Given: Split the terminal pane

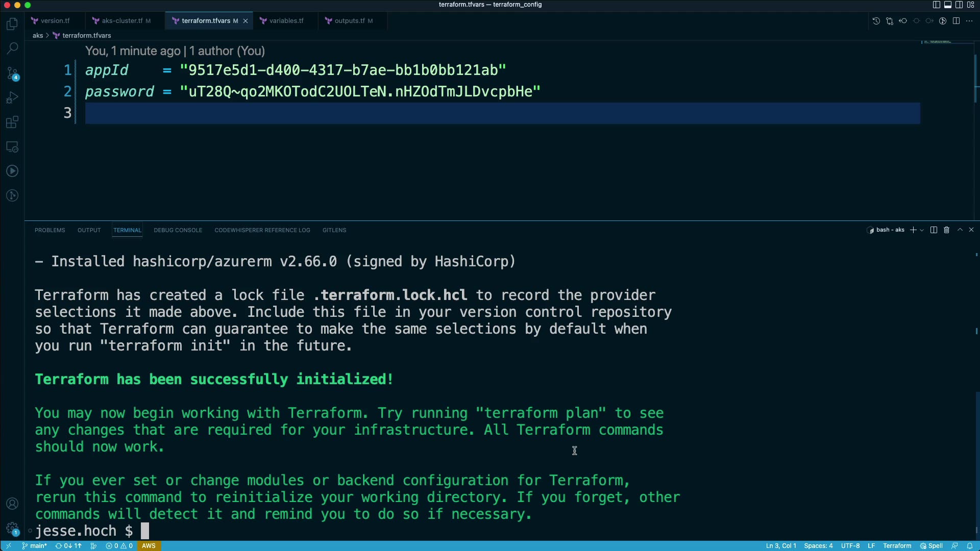Looking at the screenshot, I should click(x=934, y=230).
